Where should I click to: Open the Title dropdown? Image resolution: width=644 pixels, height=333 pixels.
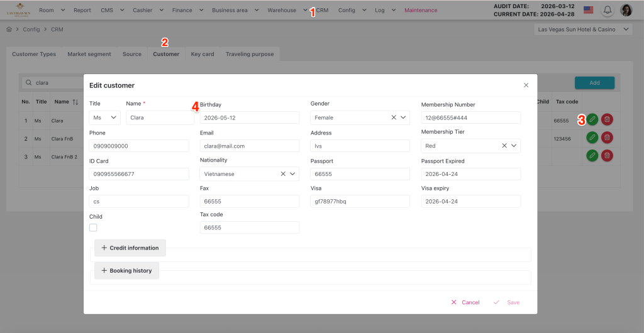pyautogui.click(x=105, y=117)
